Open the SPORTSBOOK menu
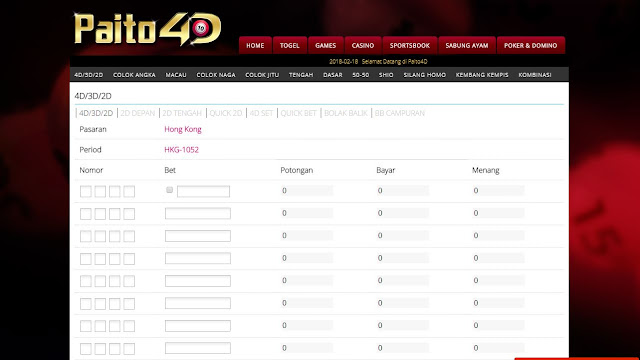This screenshot has width=640, height=360. (410, 45)
